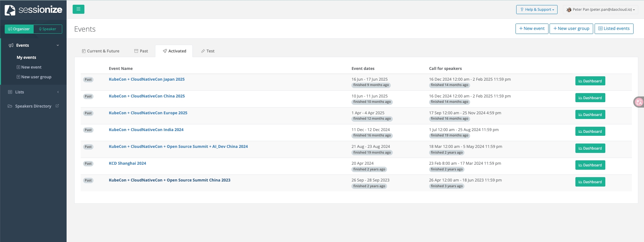Open the Lists sidebar section
The width and height of the screenshot is (644, 242).
click(x=20, y=92)
